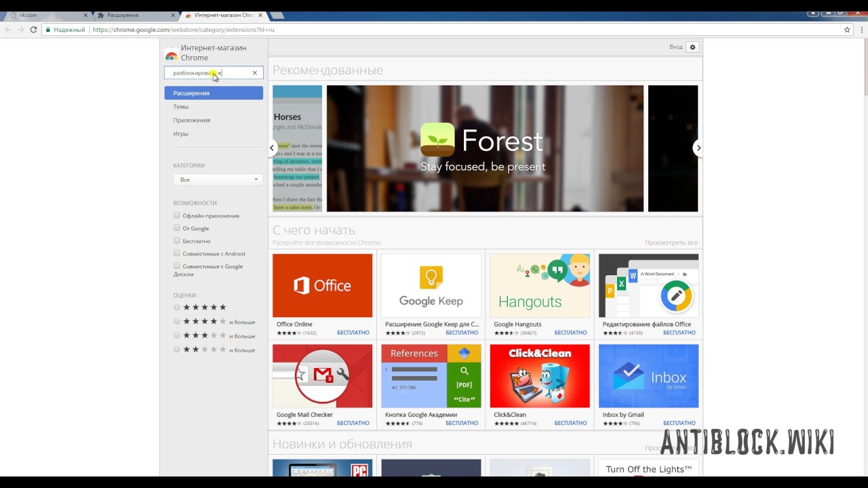Check the От Google filter

pyautogui.click(x=177, y=228)
